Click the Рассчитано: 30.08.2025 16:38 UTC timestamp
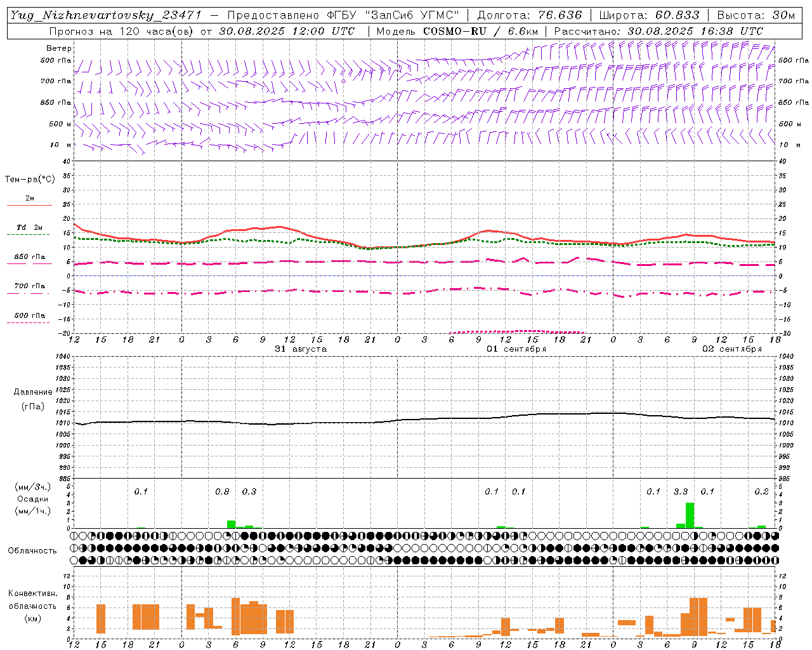812x650 pixels. 658,31
